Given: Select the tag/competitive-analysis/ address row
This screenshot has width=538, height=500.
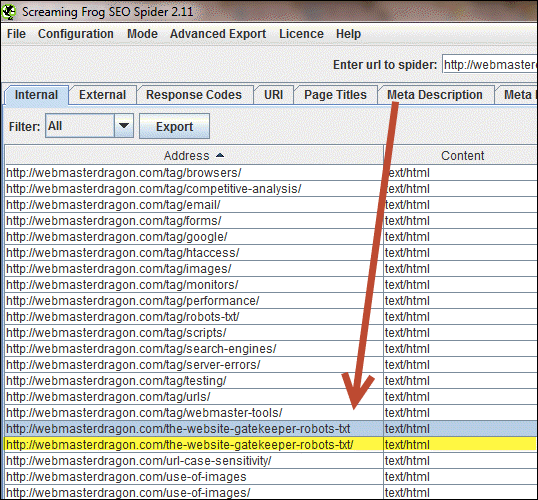Looking at the screenshot, I should pyautogui.click(x=194, y=189).
